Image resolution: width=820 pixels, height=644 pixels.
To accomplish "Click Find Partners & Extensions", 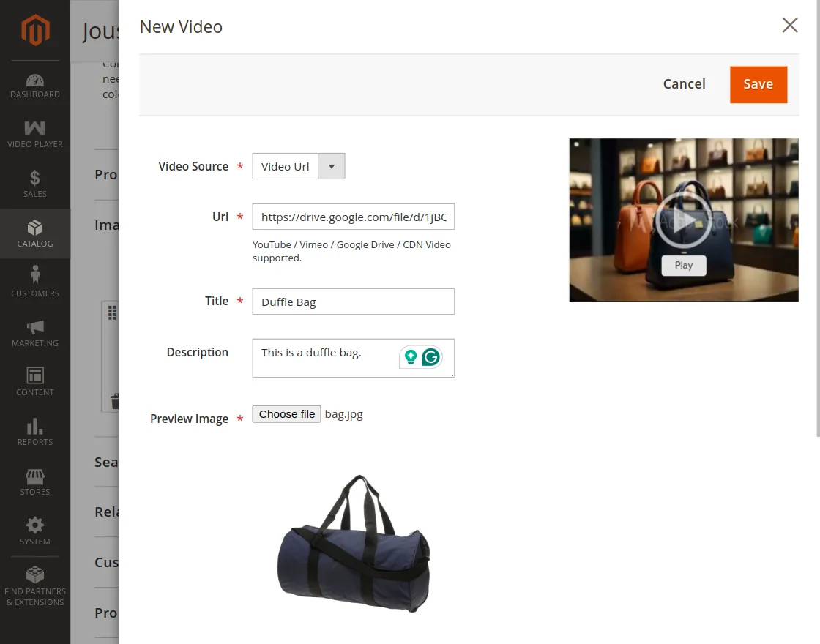I will coord(34,585).
